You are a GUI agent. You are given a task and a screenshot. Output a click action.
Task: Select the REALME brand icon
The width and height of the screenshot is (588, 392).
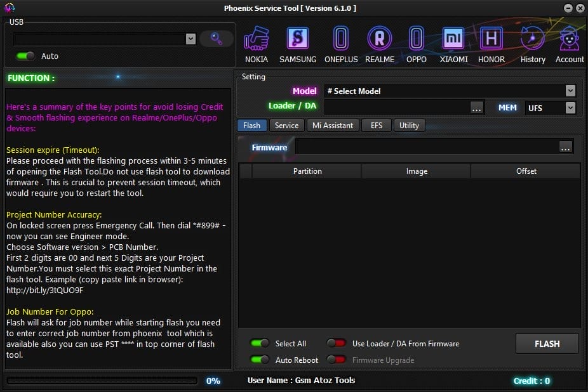pos(380,41)
